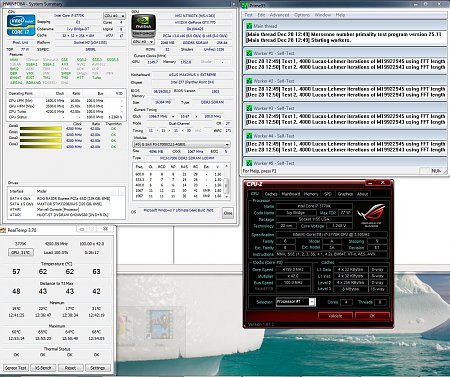Click the Core Speed value in CPU-Z
This screenshot has height=377, width=450.
point(294,270)
